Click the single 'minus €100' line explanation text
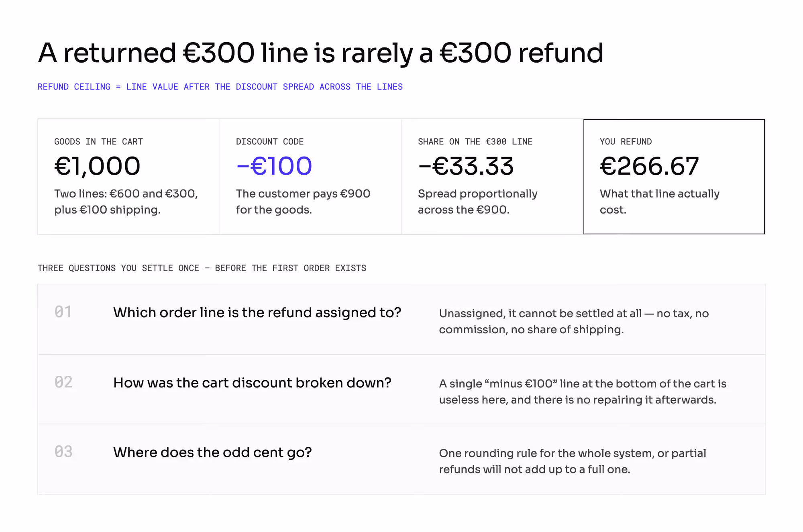 tap(583, 391)
